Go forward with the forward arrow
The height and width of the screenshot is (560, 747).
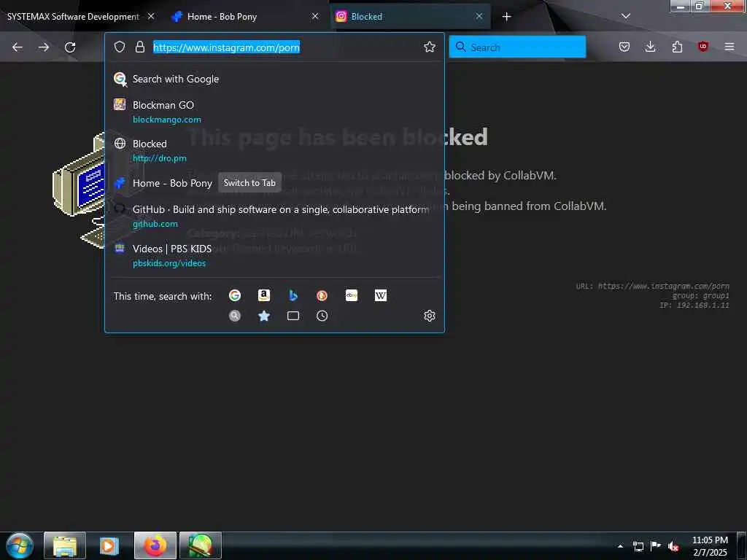[43, 47]
